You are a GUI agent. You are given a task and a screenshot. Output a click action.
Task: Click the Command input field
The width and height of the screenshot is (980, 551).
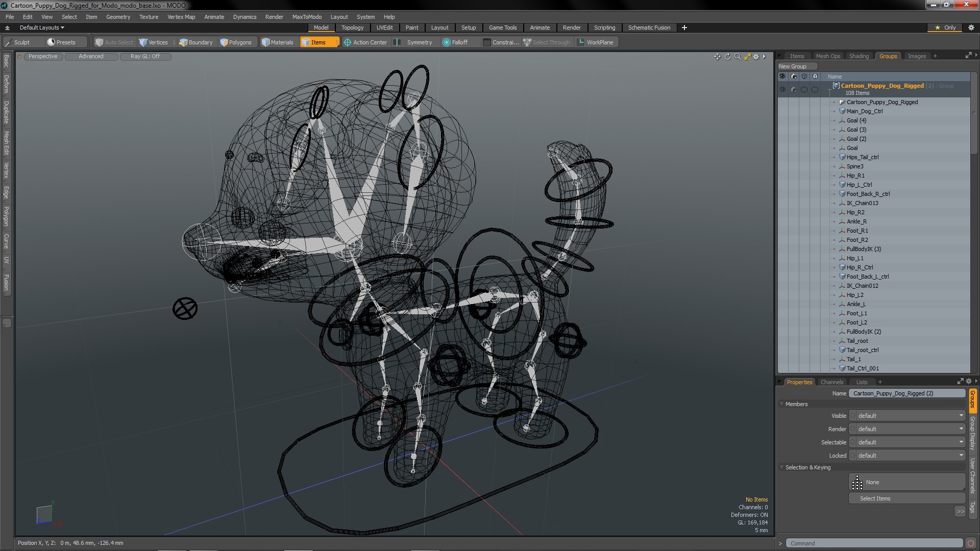pos(874,543)
